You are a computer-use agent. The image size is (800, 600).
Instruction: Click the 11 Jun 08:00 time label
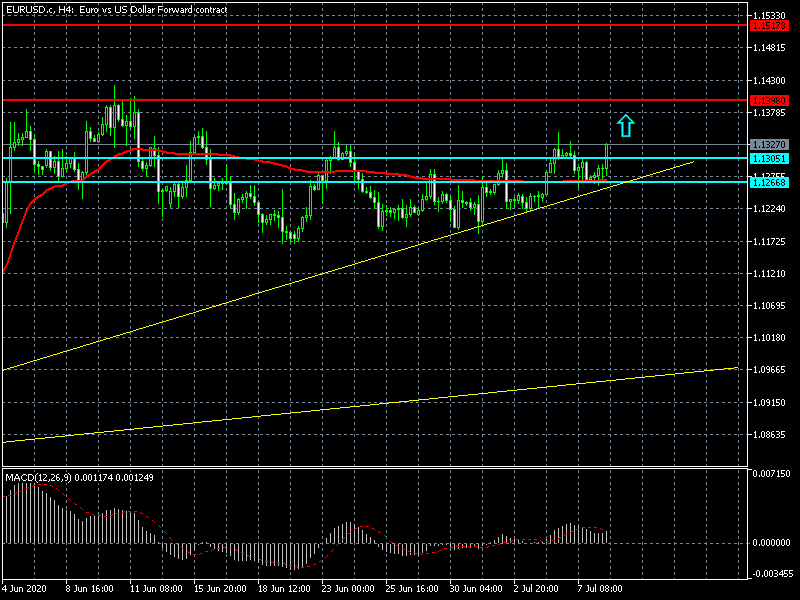pos(157,589)
